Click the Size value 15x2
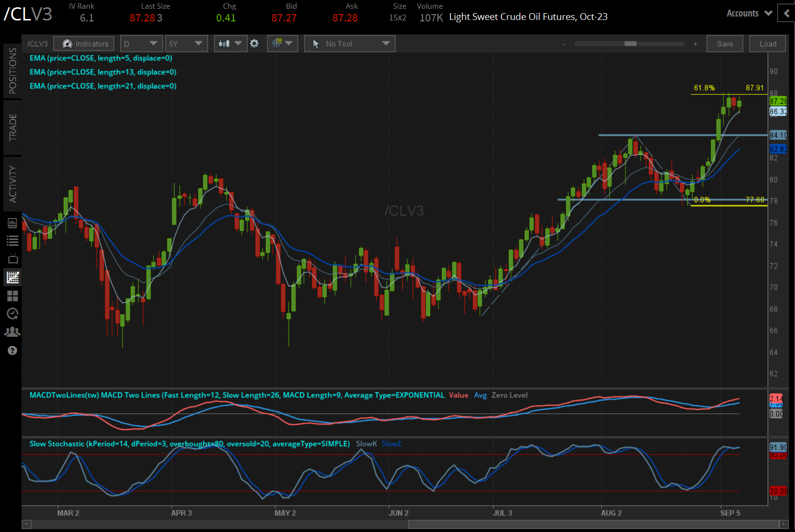The image size is (795, 532). point(397,18)
